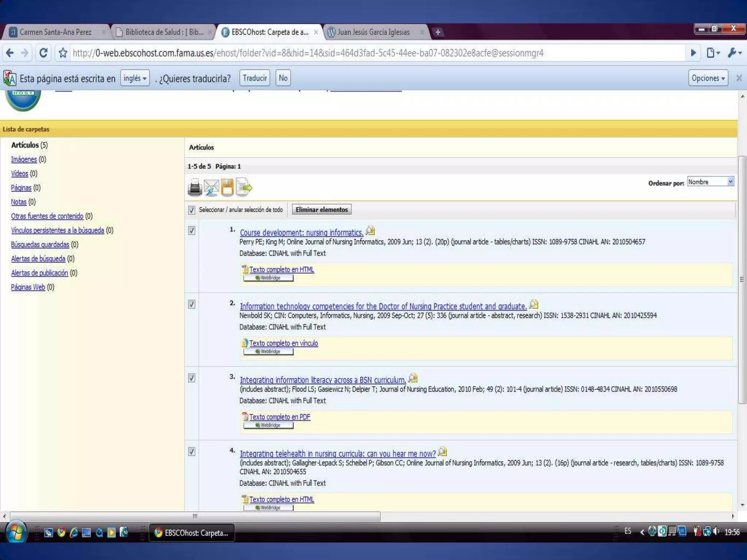Uncheck article 1 Course development checkbox
This screenshot has height=560, width=747.
pos(191,230)
